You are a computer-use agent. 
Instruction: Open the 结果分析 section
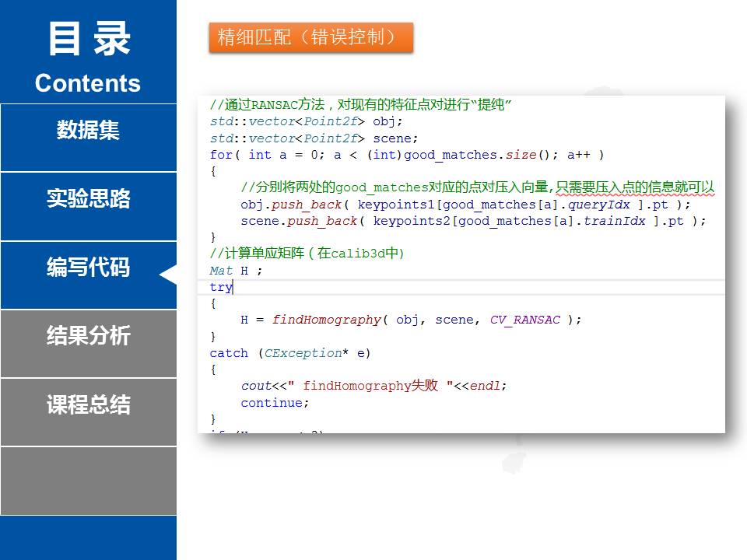(88, 344)
